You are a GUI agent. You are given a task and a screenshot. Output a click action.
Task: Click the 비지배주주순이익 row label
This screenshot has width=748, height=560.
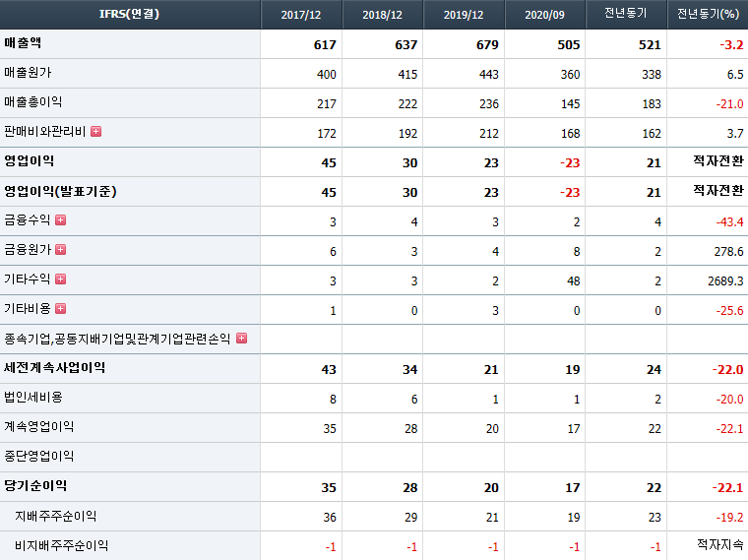62,545
